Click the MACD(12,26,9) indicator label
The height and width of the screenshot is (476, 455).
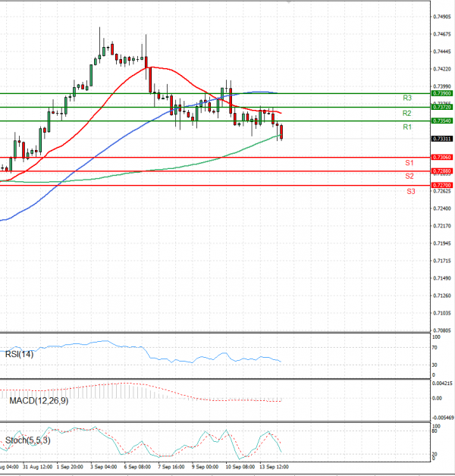coord(39,401)
